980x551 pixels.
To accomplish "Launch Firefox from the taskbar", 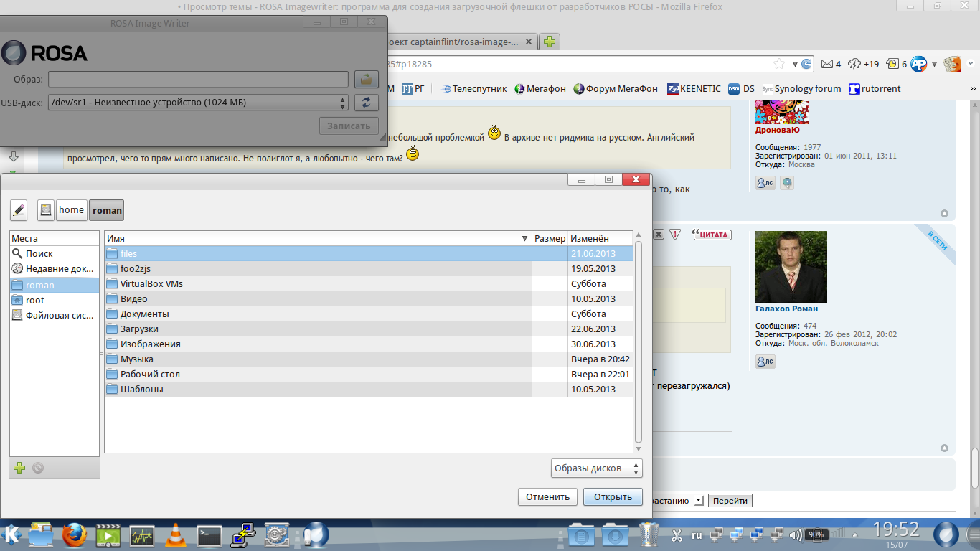I will [75, 534].
